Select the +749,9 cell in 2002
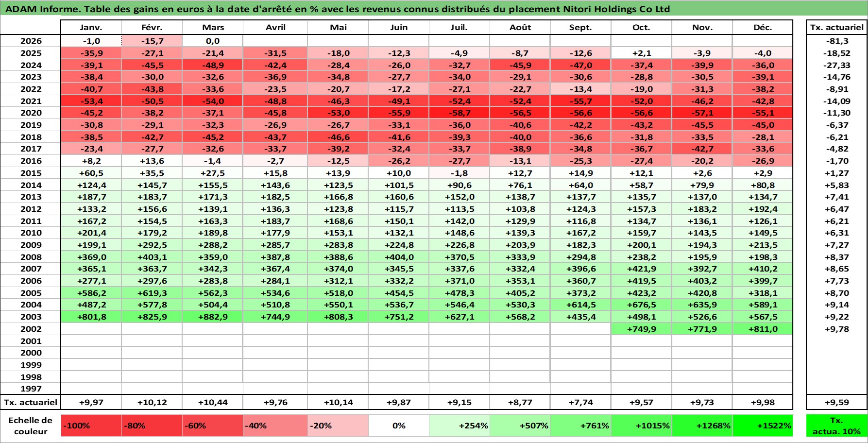This screenshot has height=443, width=868. point(642,329)
